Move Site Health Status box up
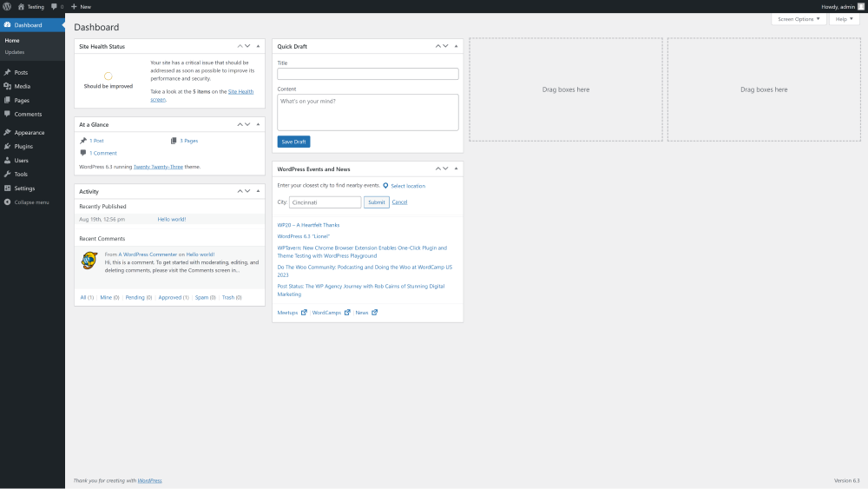The height and width of the screenshot is (489, 868). [x=240, y=46]
